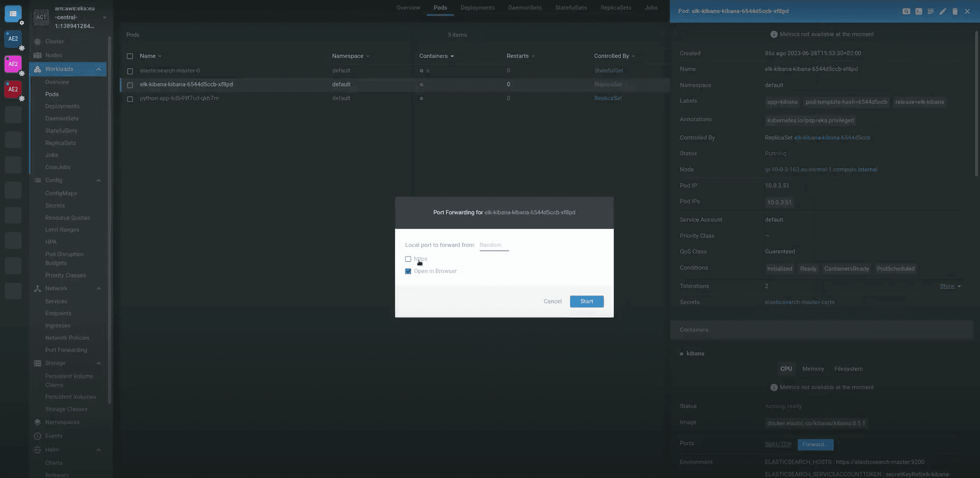
Task: Click the Random local port input field
Action: pyautogui.click(x=493, y=245)
